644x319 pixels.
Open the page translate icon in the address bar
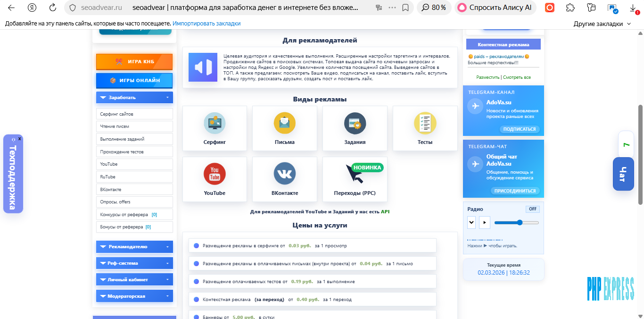pos(379,8)
